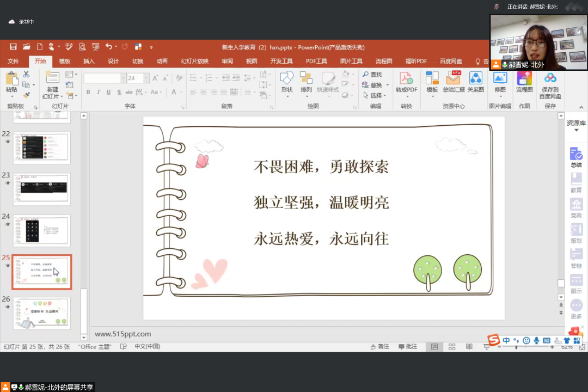
Task: Open 总结 in the resource library sidebar
Action: tap(576, 157)
